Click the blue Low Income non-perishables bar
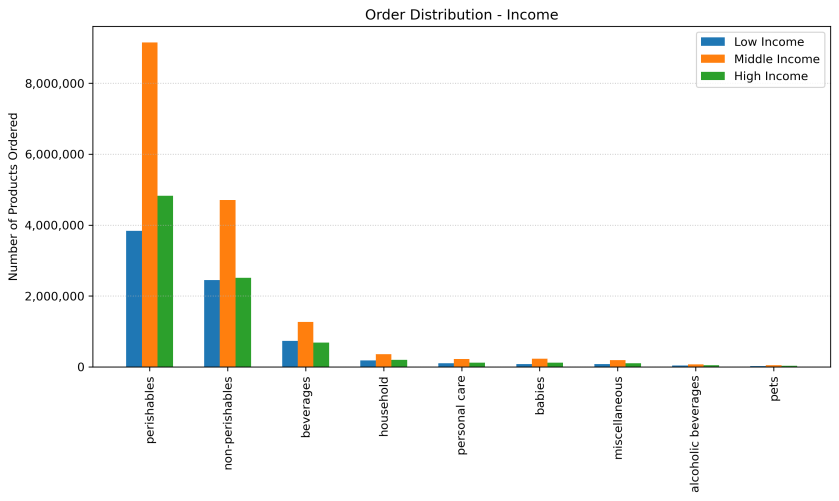Screen dimensions: 839x501 [x=212, y=323]
